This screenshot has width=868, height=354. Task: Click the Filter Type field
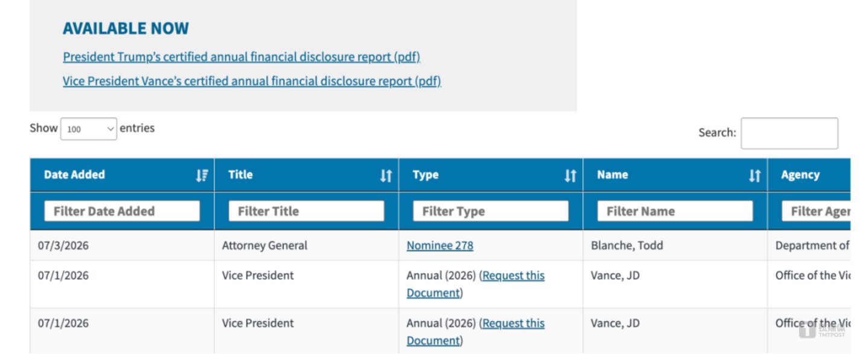point(491,211)
